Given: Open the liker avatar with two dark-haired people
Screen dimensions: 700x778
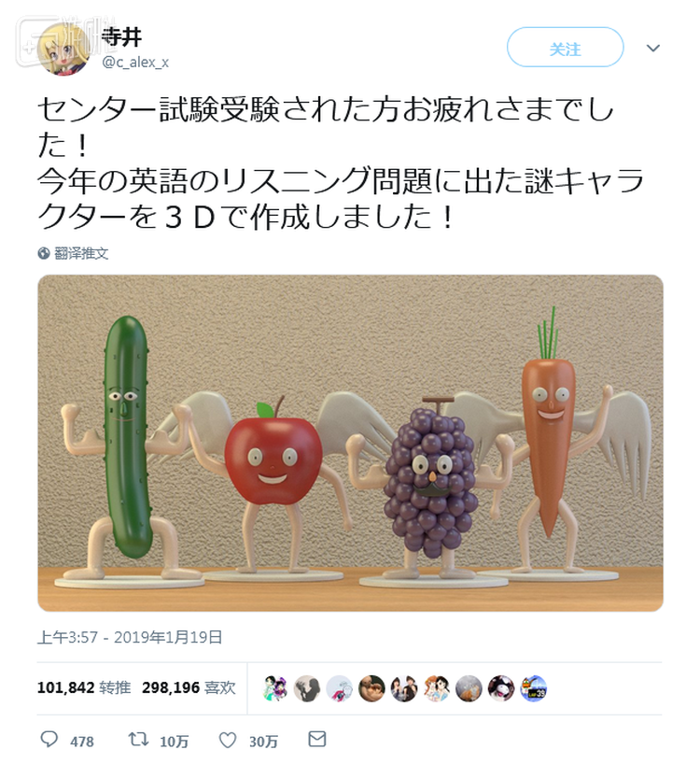Looking at the screenshot, I should (x=404, y=688).
